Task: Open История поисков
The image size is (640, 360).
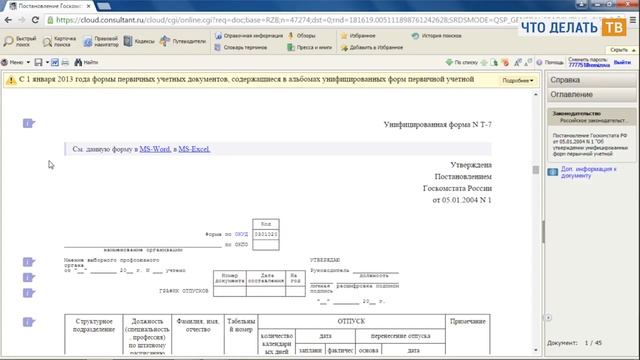Action: (437, 36)
